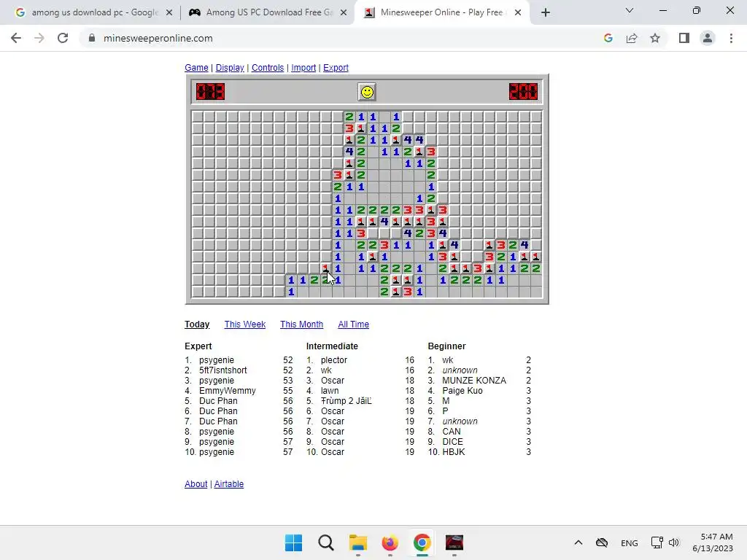The width and height of the screenshot is (747, 560).
Task: Launch Firefox from taskbar
Action: (x=390, y=542)
